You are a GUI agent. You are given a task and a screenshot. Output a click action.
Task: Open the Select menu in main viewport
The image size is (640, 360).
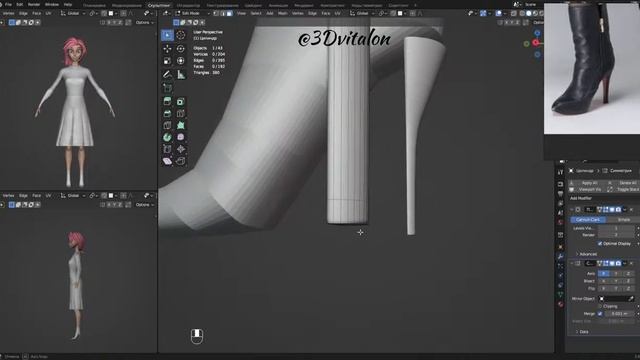click(x=256, y=13)
